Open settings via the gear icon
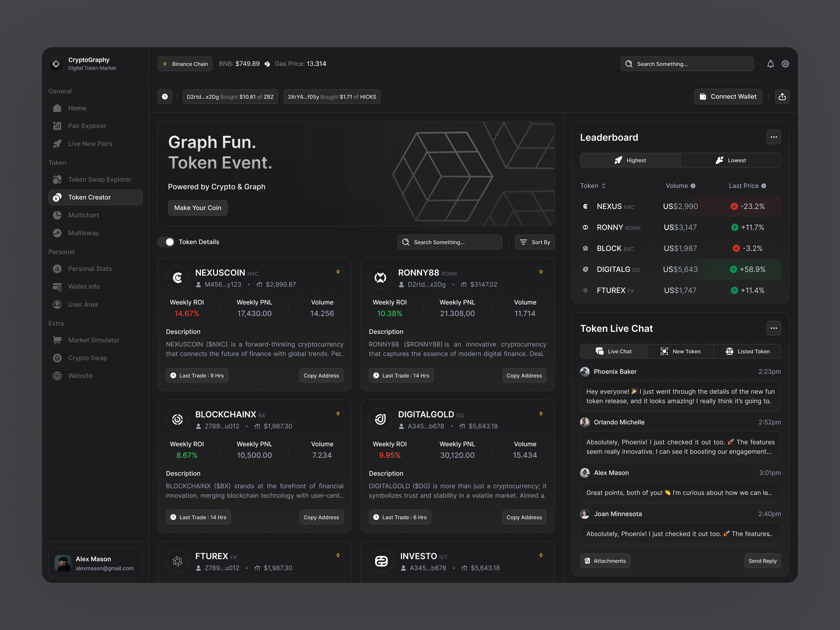This screenshot has width=840, height=630. coord(785,64)
